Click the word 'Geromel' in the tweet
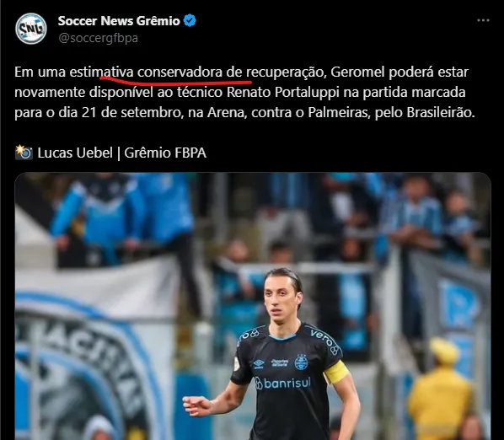Viewport: 504px width, 440px height. (x=357, y=72)
